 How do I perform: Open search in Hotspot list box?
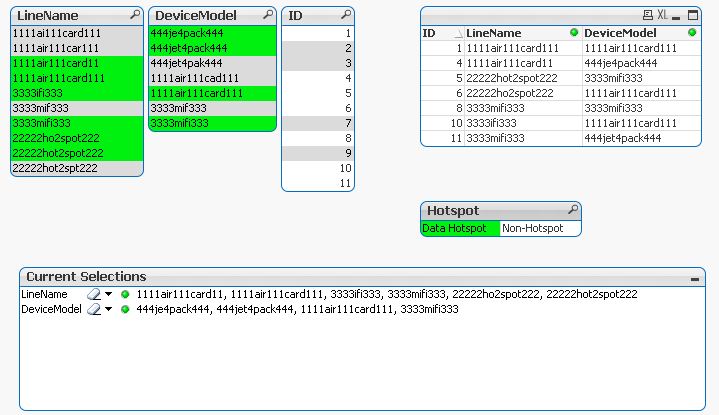coord(573,210)
